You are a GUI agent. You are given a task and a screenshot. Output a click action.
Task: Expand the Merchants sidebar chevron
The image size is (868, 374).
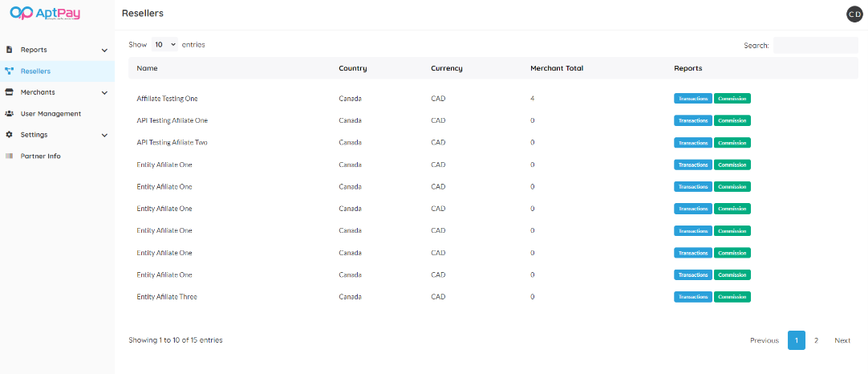click(104, 93)
